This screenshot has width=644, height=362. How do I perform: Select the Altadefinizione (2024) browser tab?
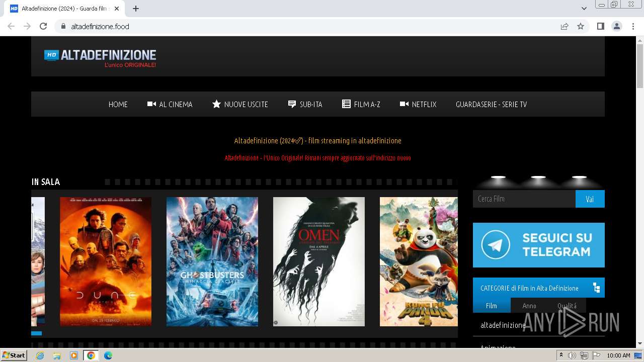pyautogui.click(x=65, y=9)
